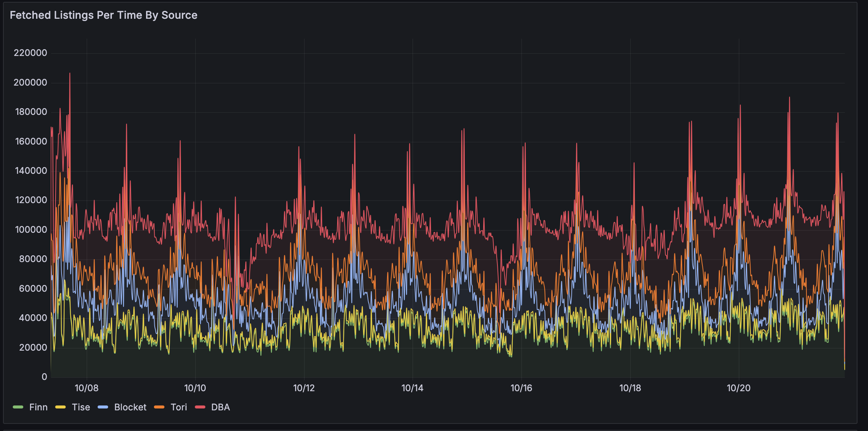This screenshot has height=431, width=868.
Task: Isolate the Tori series in the legend
Action: [x=179, y=407]
